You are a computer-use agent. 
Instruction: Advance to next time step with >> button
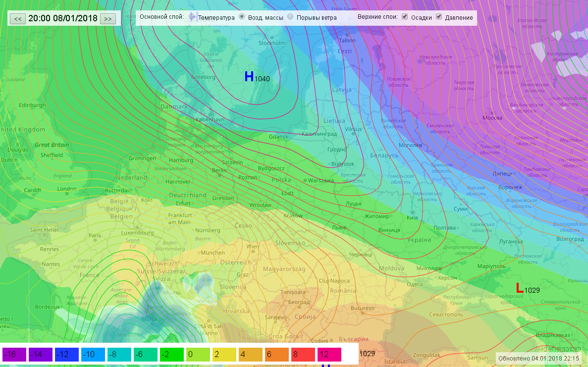(x=107, y=19)
